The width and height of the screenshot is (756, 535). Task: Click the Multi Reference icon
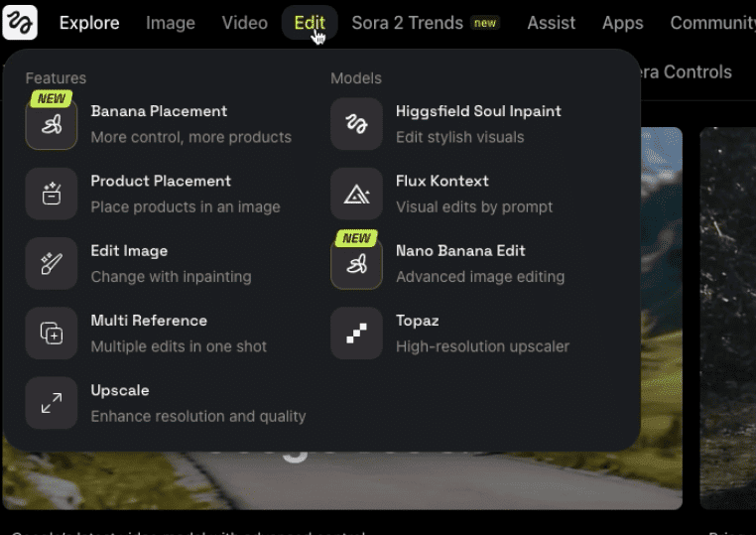point(52,334)
